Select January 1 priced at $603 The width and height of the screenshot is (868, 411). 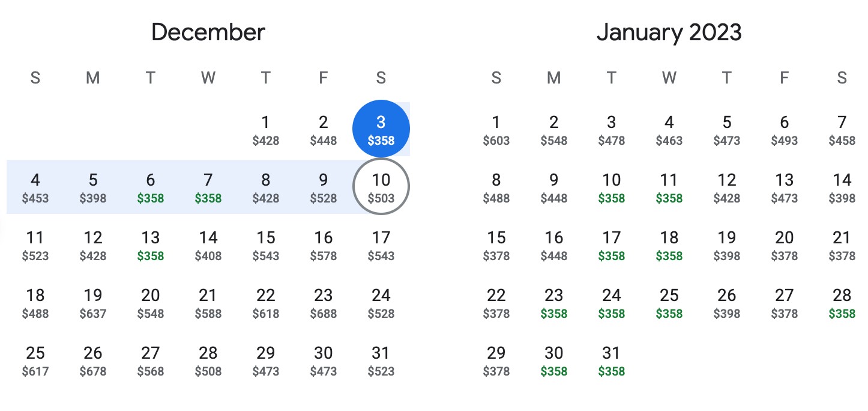click(496, 129)
